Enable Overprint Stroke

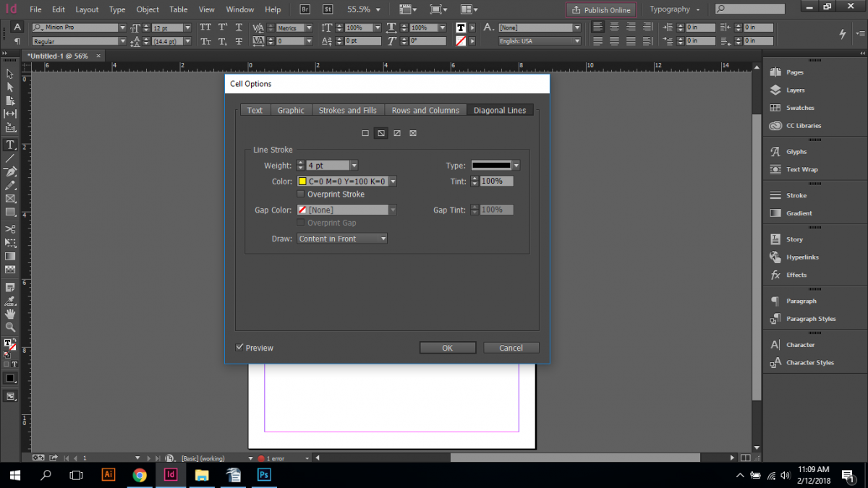300,194
